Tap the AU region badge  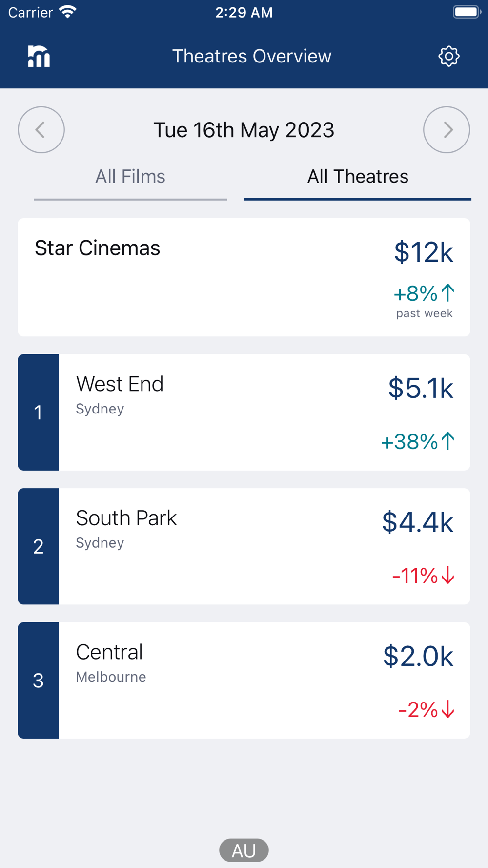244,850
